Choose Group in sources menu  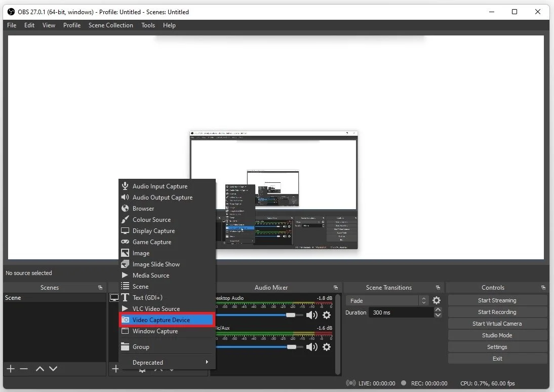(167, 347)
